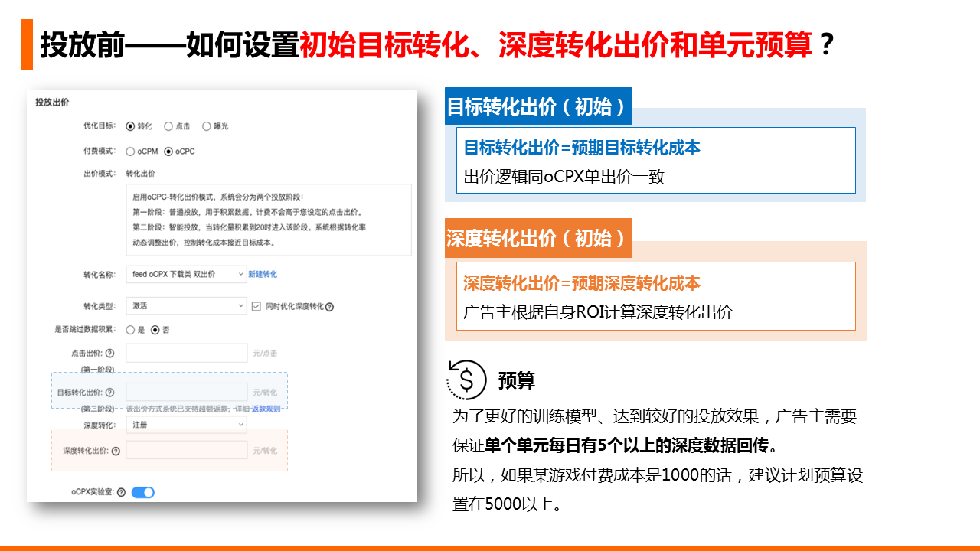The image size is (980, 551).
Task: Focus the 目标转化出价 input field
Action: [x=186, y=392]
